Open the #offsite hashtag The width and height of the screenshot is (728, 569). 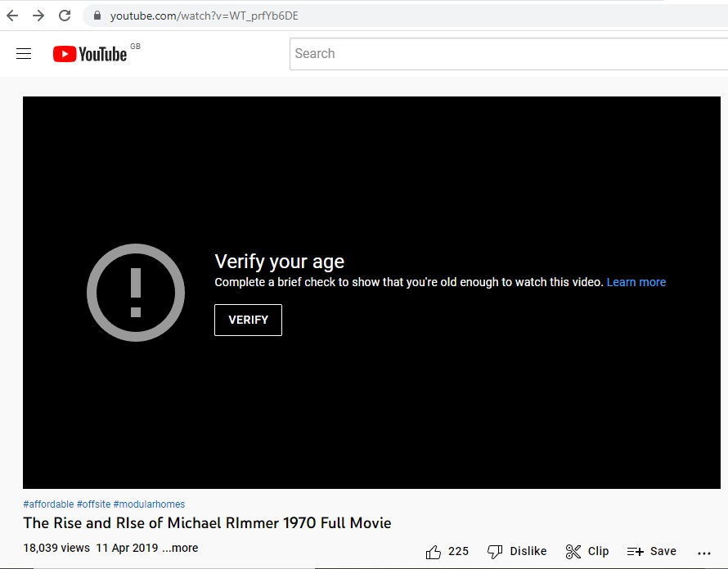tap(94, 504)
